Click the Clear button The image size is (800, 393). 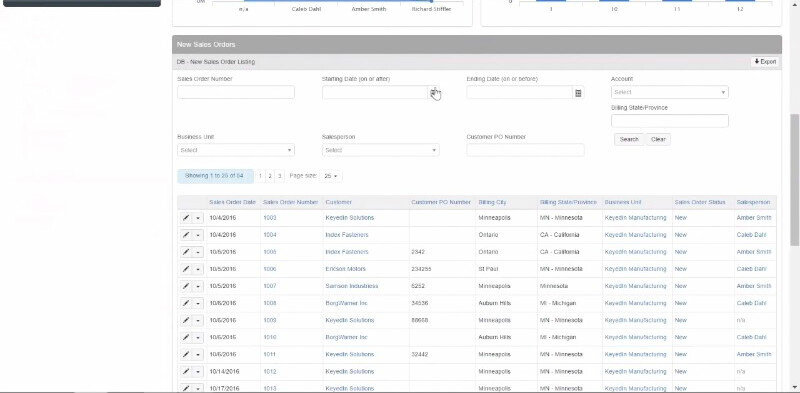coord(658,139)
